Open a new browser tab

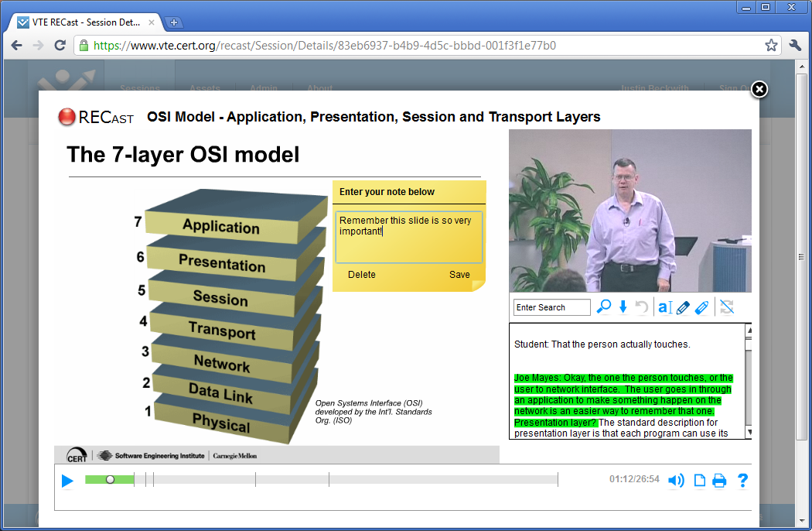tap(174, 22)
